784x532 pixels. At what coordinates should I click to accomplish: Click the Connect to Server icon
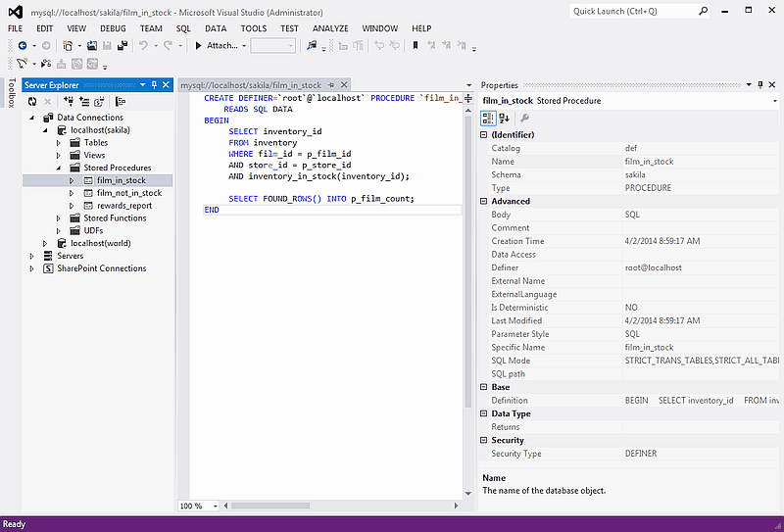coord(84,102)
